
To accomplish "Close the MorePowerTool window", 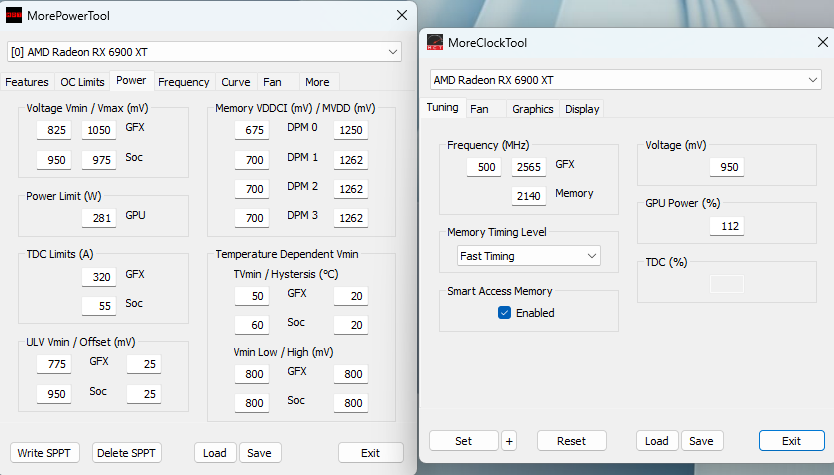I will pos(402,15).
